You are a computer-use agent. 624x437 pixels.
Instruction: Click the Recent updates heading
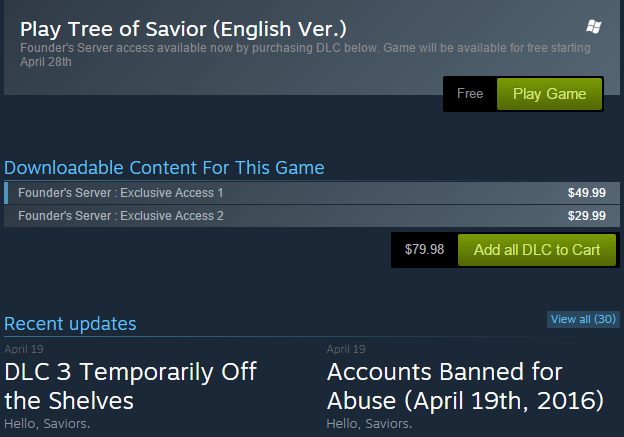coord(70,323)
